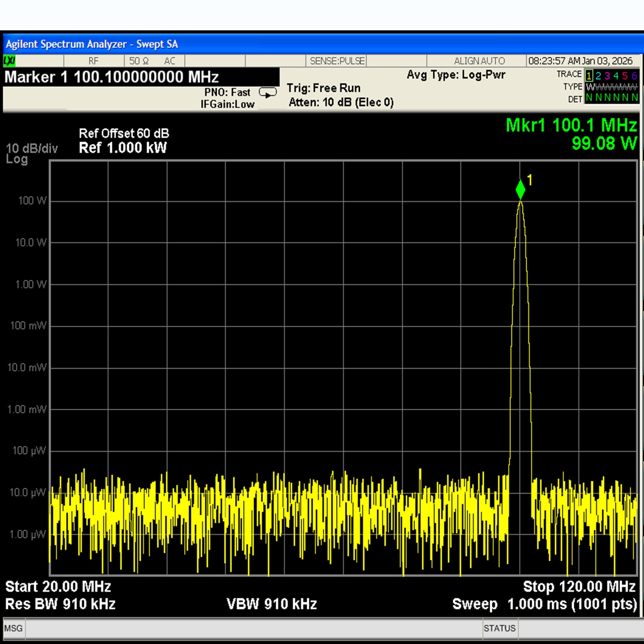Viewport: 644px width, 644px height.
Task: Click the Log scale type label
Action: click(17, 159)
